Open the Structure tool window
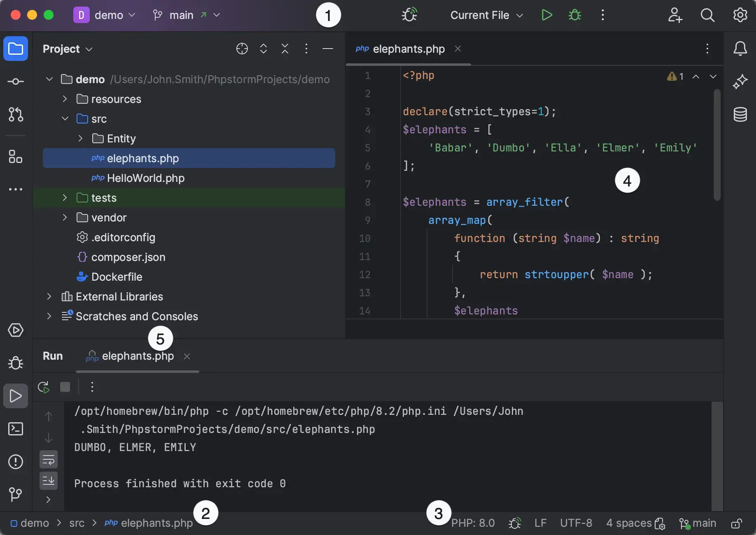This screenshot has height=535, width=756. click(16, 156)
